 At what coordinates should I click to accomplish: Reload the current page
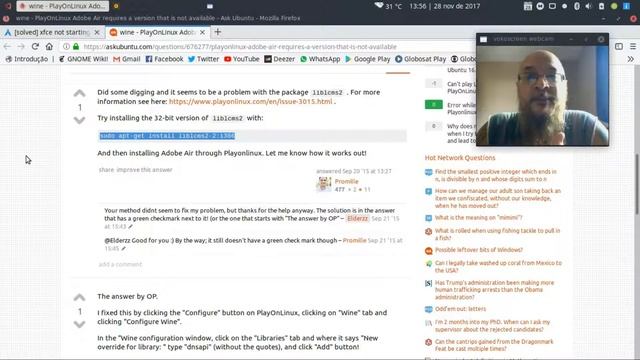(35, 47)
